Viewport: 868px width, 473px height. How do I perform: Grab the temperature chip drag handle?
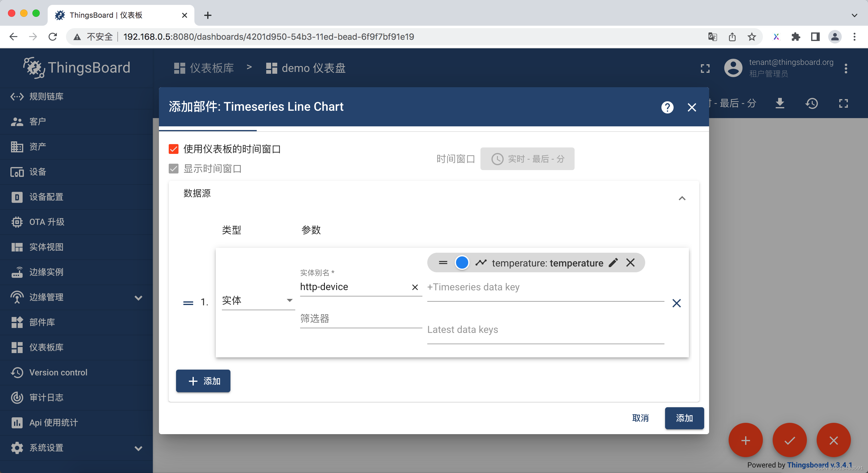443,263
